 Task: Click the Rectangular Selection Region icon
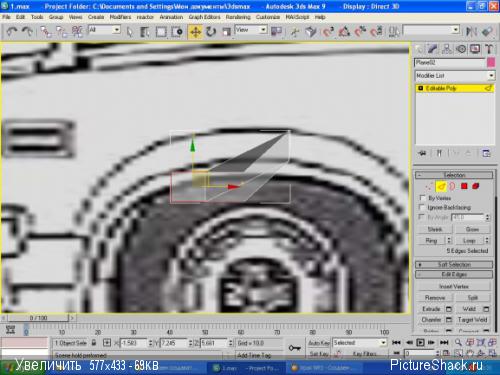point(161,32)
